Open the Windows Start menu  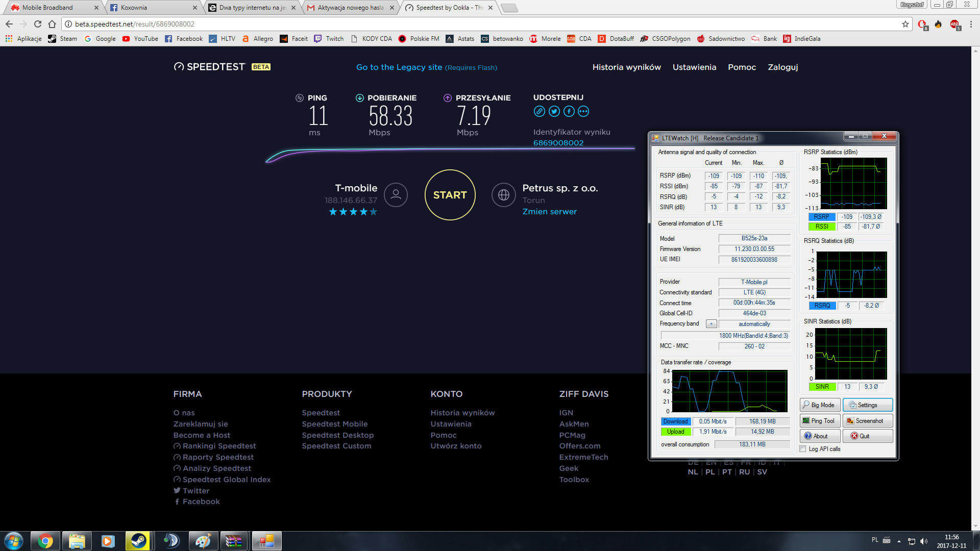(x=14, y=541)
